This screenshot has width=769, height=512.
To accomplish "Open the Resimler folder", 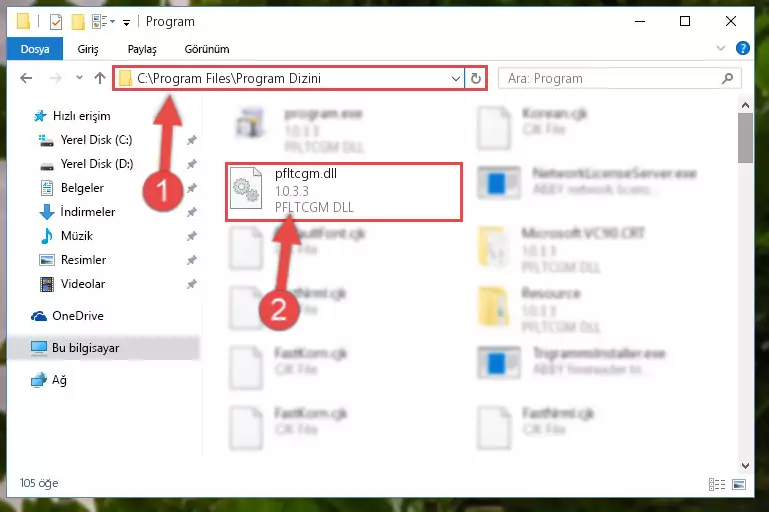I will pos(83,260).
